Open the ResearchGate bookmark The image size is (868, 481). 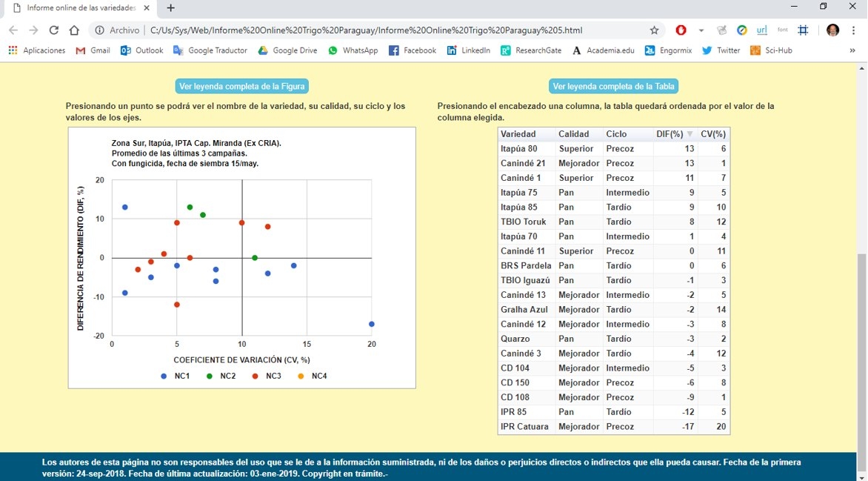[531, 50]
